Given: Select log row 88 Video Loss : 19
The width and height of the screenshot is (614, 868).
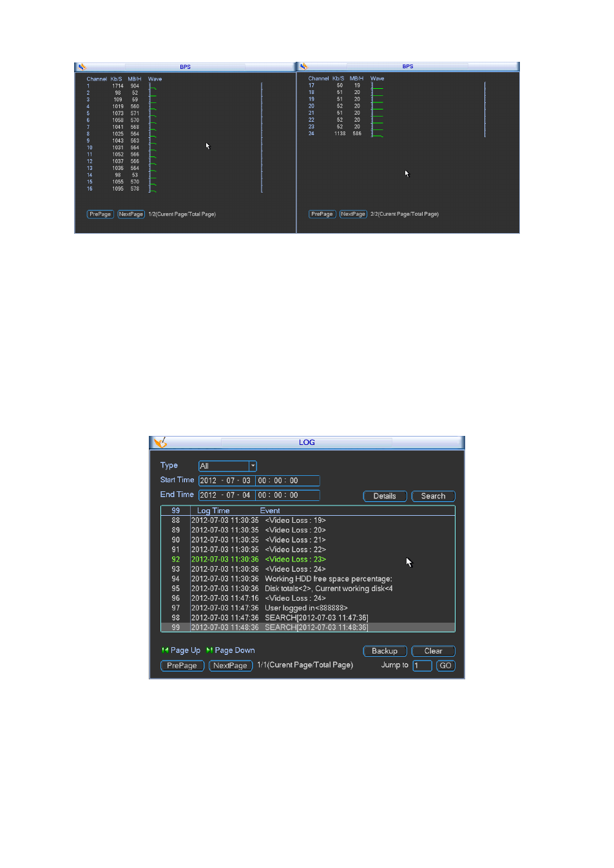Looking at the screenshot, I should pos(308,521).
